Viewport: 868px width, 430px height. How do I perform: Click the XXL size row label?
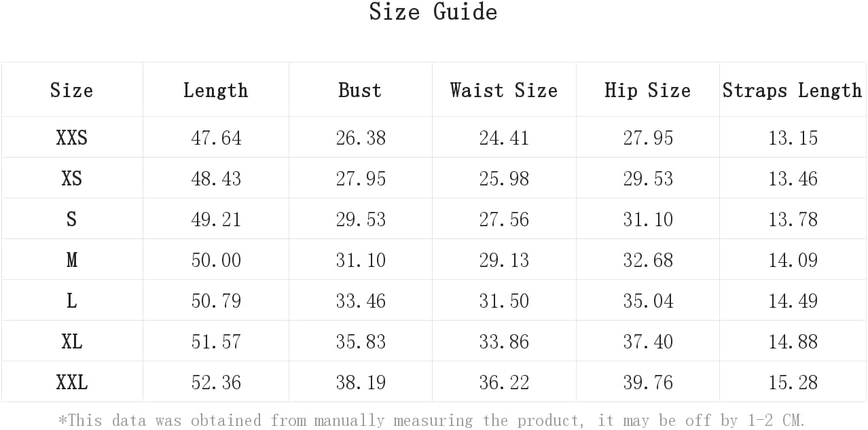(x=72, y=382)
